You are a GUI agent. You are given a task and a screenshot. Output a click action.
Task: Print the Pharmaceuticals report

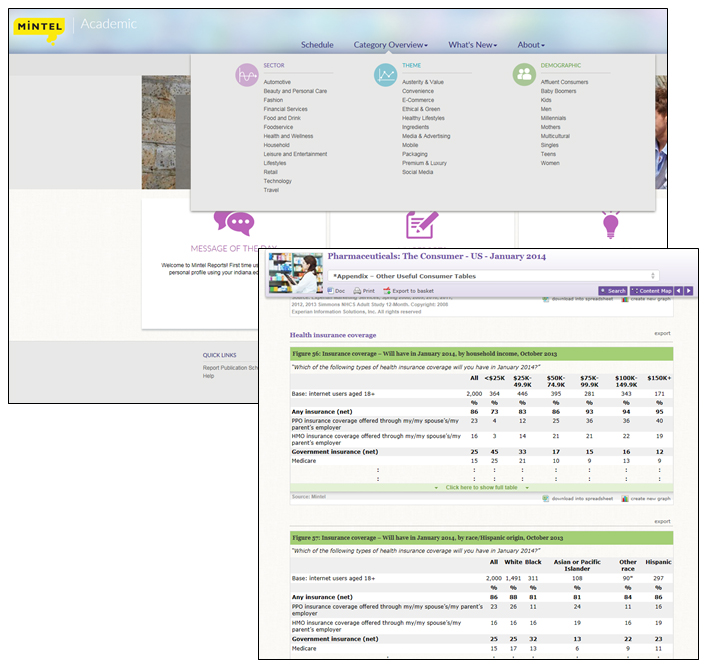(364, 291)
